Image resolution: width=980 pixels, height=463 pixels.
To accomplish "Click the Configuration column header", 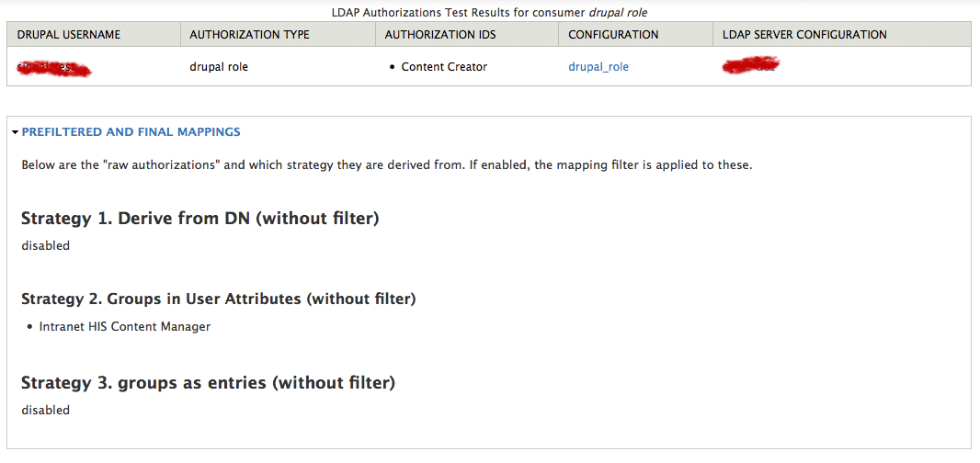I will click(x=613, y=35).
